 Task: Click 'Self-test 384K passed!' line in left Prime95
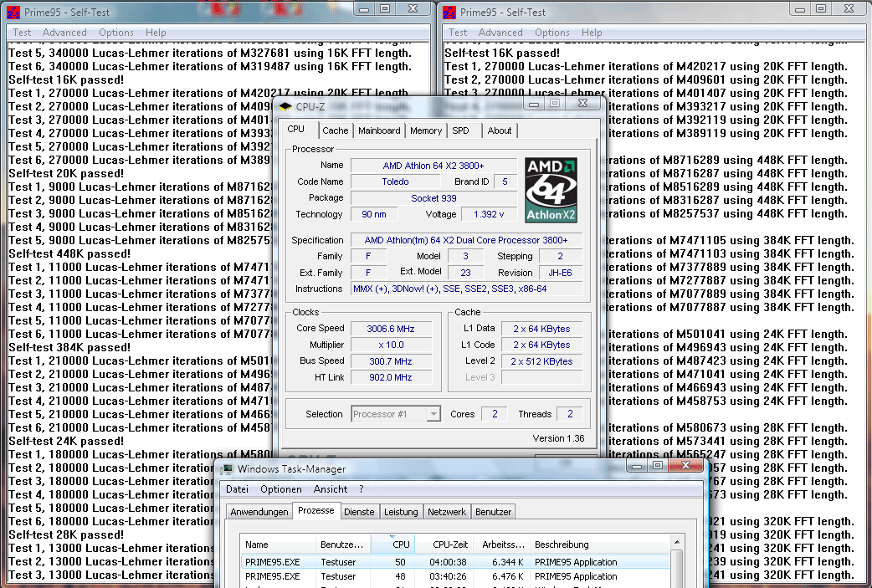pos(69,348)
